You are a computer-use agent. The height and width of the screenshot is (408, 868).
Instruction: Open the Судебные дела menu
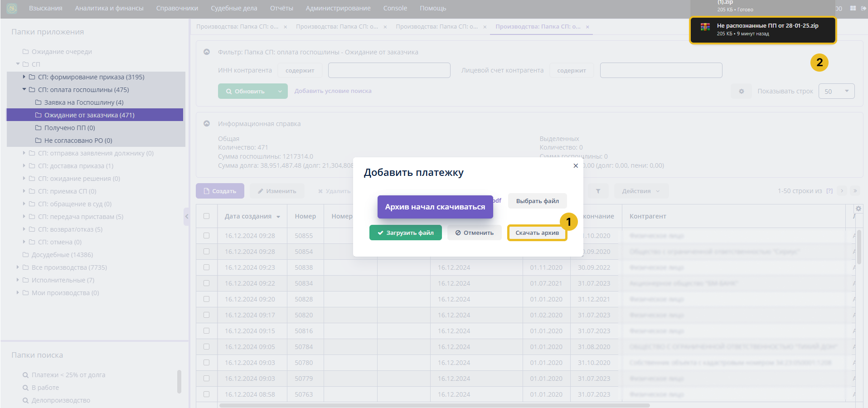coord(234,8)
